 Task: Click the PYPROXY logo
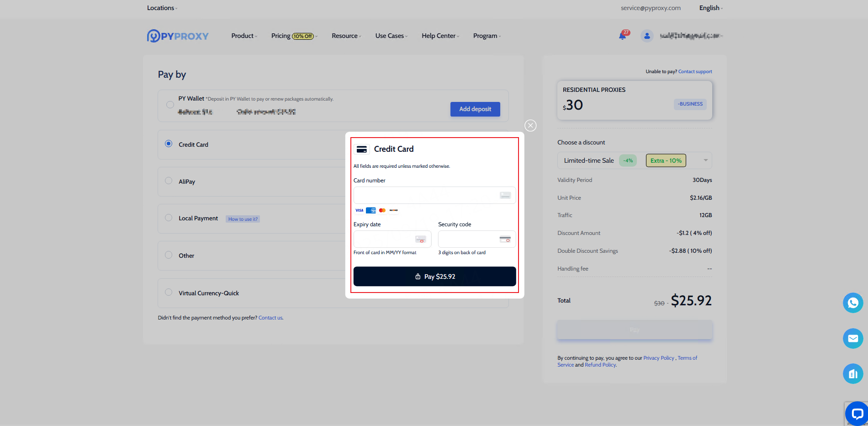pyautogui.click(x=178, y=36)
